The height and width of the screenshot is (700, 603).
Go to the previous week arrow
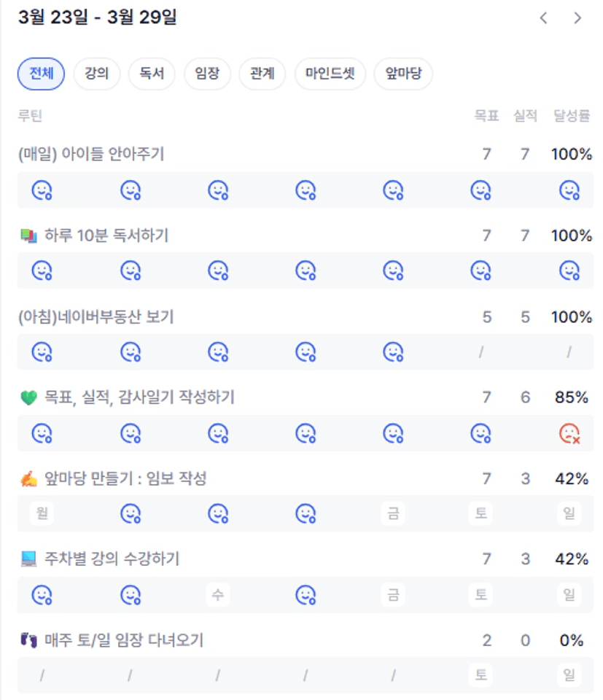click(x=543, y=18)
